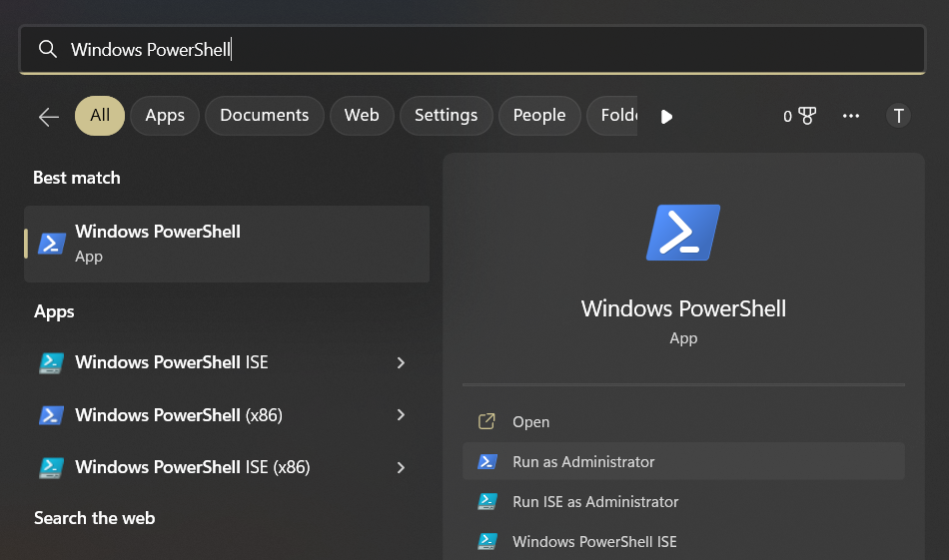Click the large Windows PowerShell app icon

[683, 233]
